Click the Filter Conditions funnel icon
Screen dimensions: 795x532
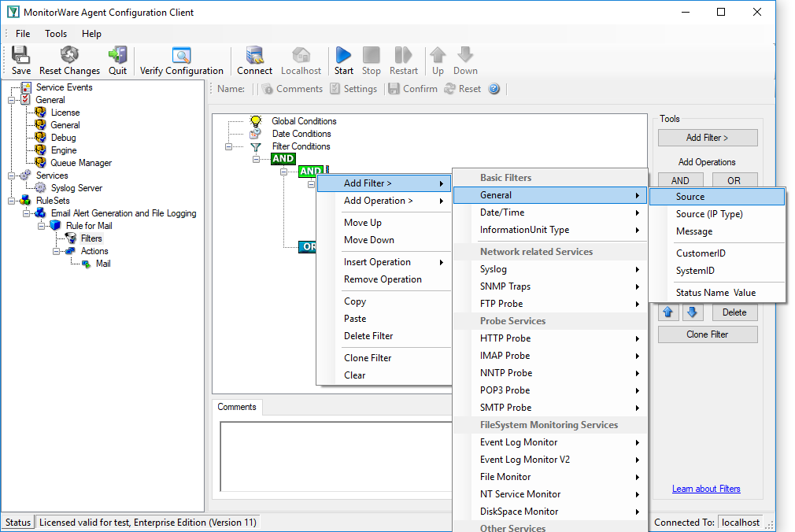pyautogui.click(x=256, y=146)
